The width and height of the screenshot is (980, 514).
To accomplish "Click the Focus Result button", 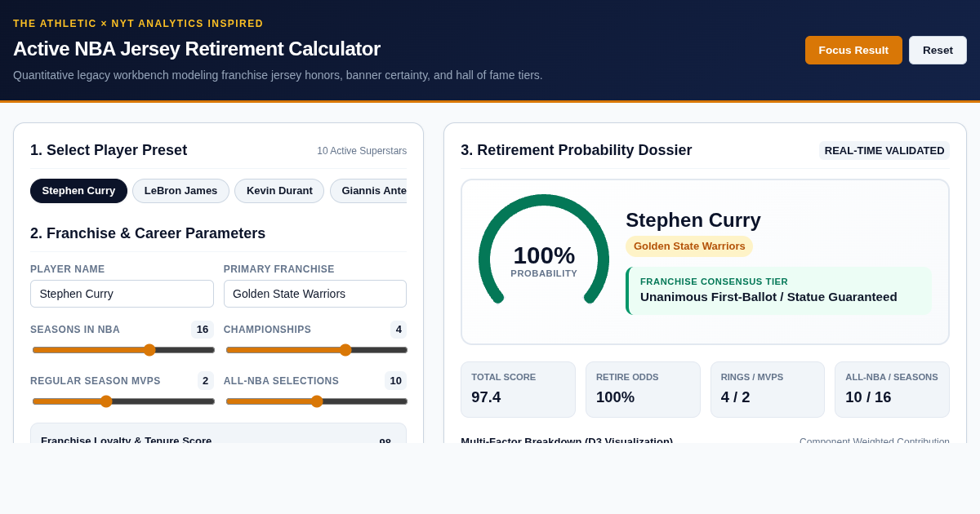I will [853, 50].
